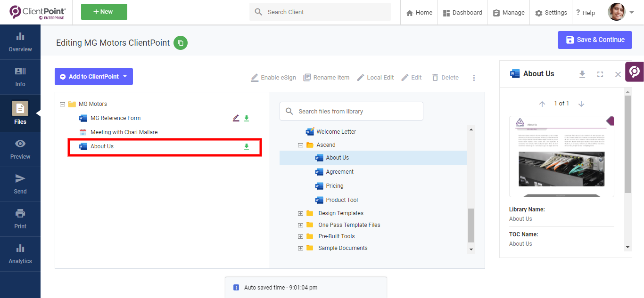Go to Home in top navigation
This screenshot has width=644, height=298.
coord(419,13)
